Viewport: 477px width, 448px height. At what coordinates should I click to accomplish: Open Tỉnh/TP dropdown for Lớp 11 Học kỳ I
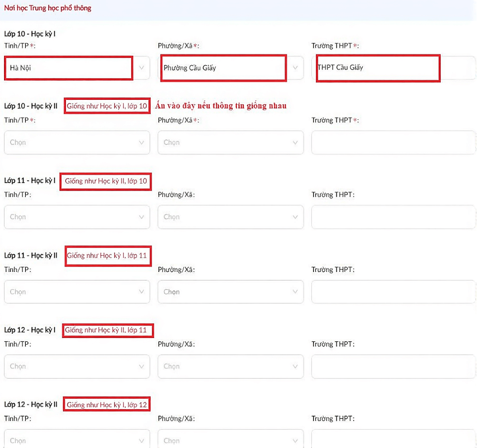(77, 217)
